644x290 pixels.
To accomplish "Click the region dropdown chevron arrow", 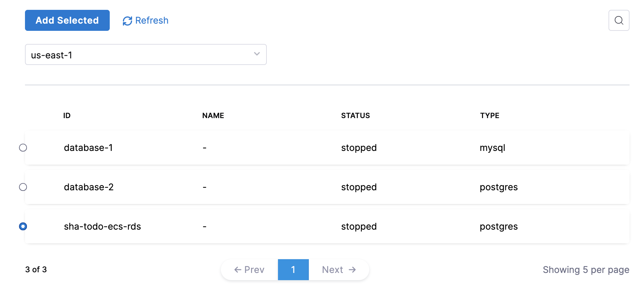I will point(257,54).
